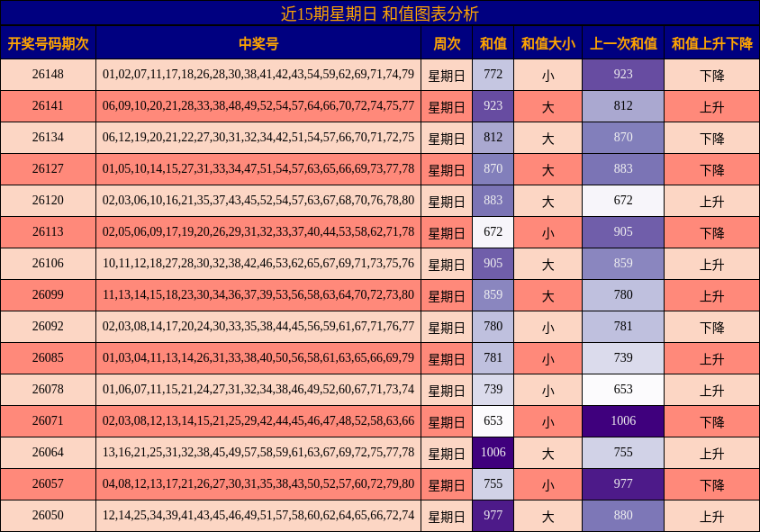This screenshot has width=760, height=532.
Task: Click the 和值上升下降 column header
Action: [711, 43]
